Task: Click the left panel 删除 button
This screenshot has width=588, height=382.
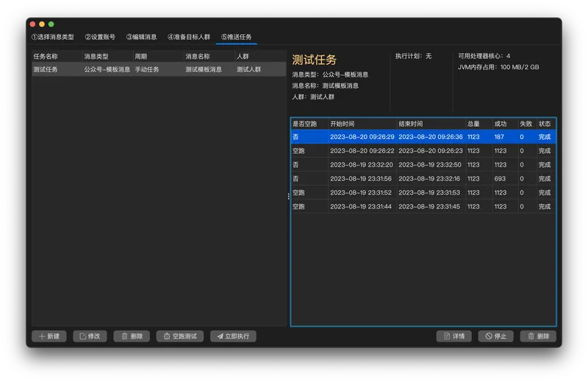Action: 132,336
